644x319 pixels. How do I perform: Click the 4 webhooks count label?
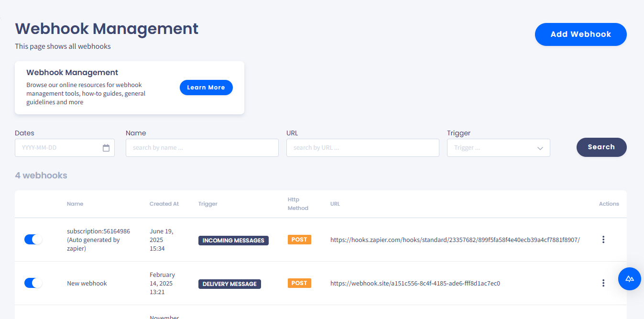pyautogui.click(x=41, y=176)
